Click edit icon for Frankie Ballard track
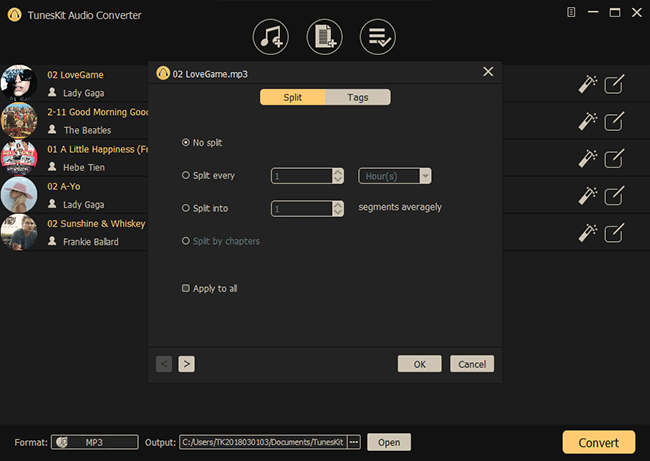650x461 pixels. (614, 233)
